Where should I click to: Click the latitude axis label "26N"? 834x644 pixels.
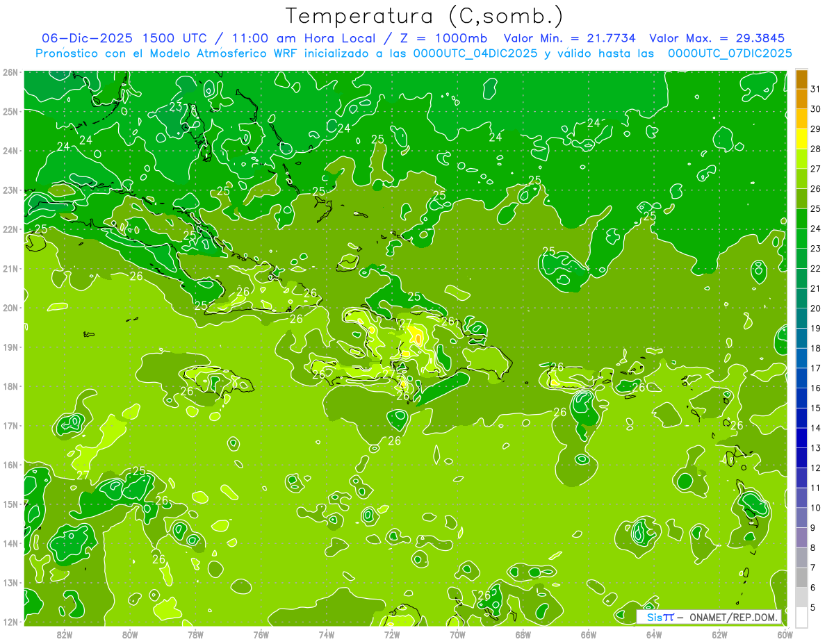coord(10,72)
